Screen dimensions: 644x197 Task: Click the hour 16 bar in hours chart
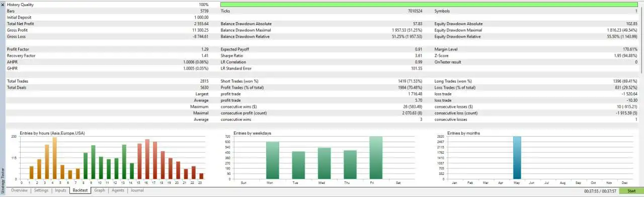147,159
